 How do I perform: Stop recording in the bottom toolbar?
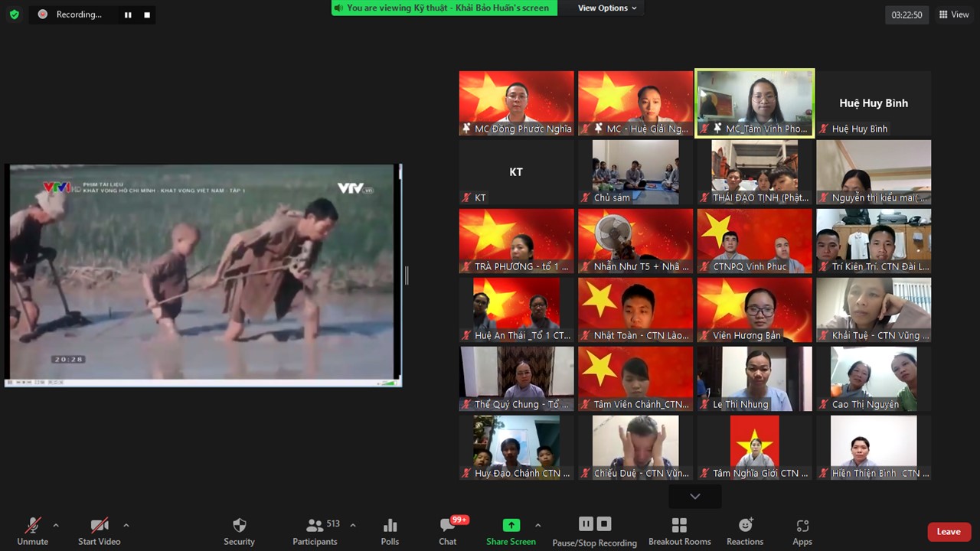(x=604, y=524)
